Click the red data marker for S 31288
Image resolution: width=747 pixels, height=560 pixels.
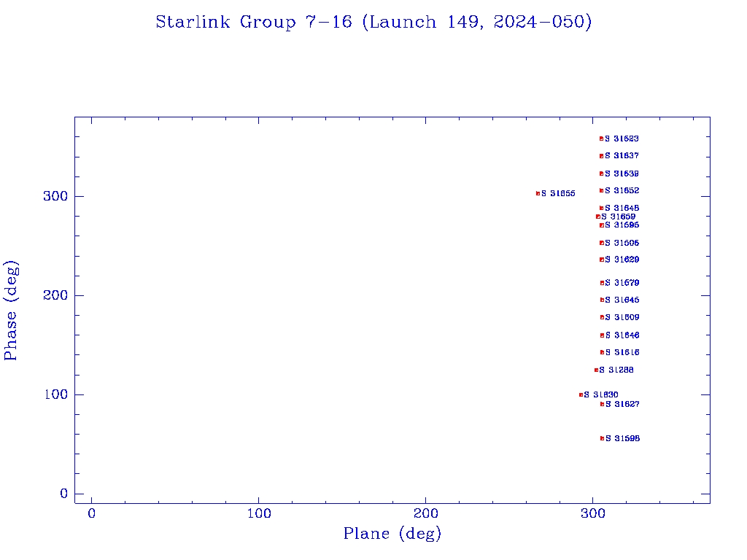596,370
